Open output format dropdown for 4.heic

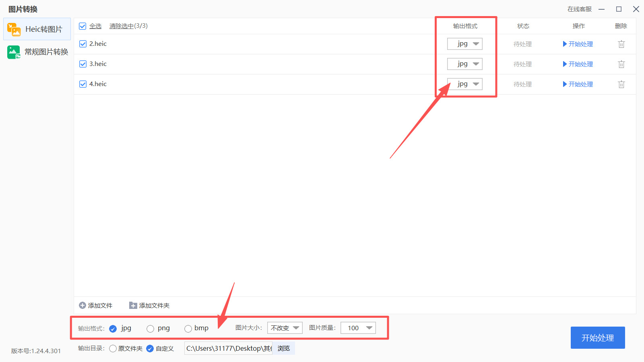point(465,84)
